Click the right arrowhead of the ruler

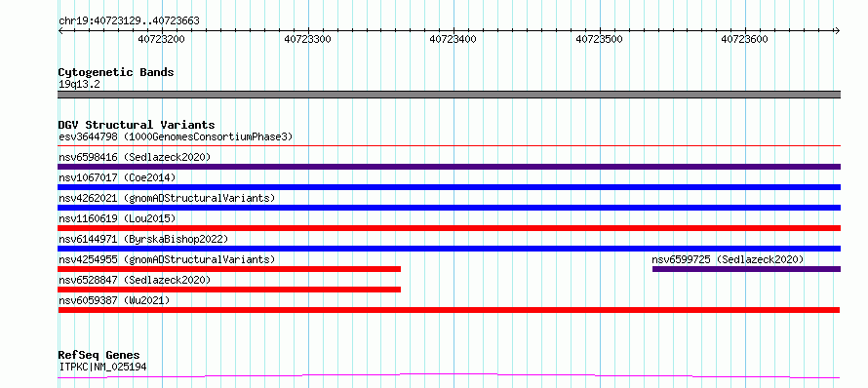point(838,31)
